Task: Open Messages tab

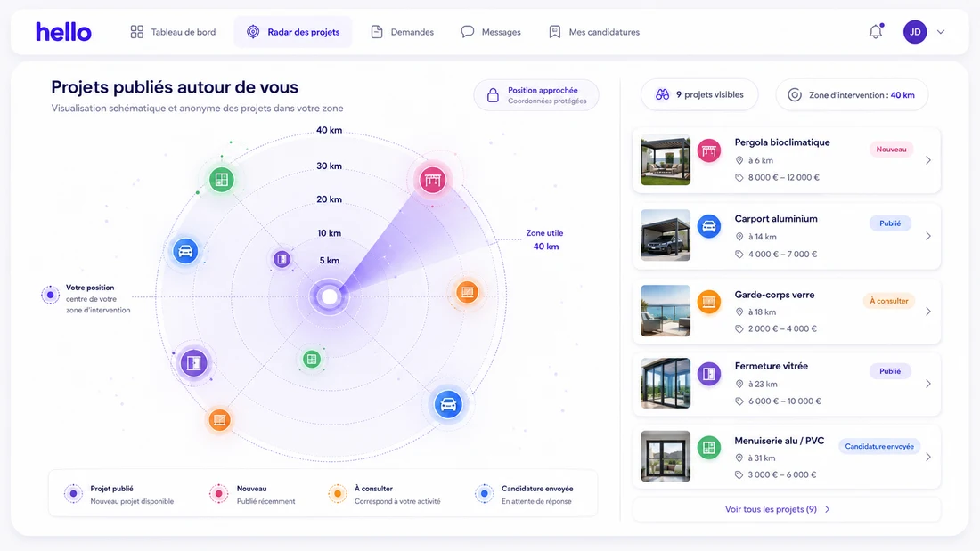Action: [491, 32]
